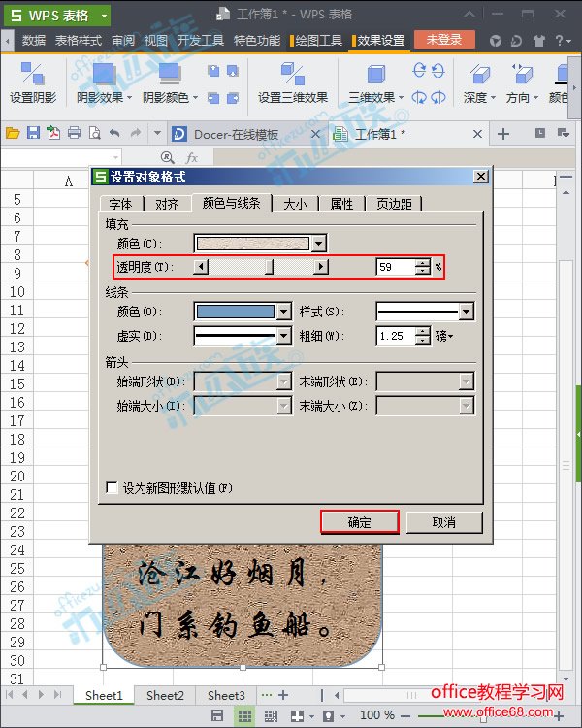Viewport: 582px width, 728px height.
Task: Click the line color blue swatch
Action: point(236,312)
